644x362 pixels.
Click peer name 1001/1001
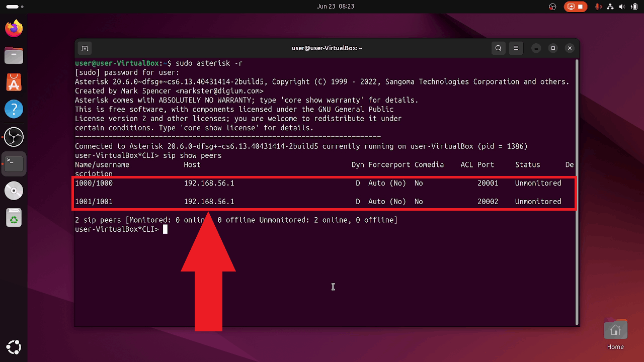pos(94,202)
